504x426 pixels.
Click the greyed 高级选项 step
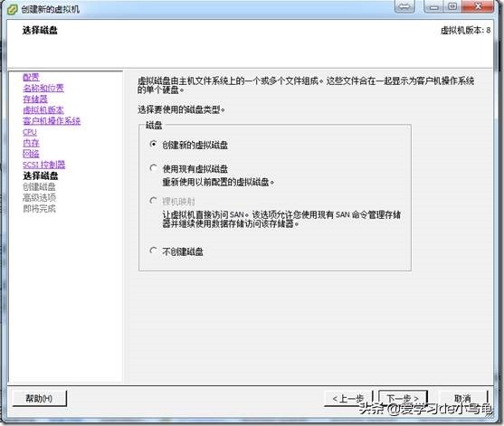[x=39, y=197]
